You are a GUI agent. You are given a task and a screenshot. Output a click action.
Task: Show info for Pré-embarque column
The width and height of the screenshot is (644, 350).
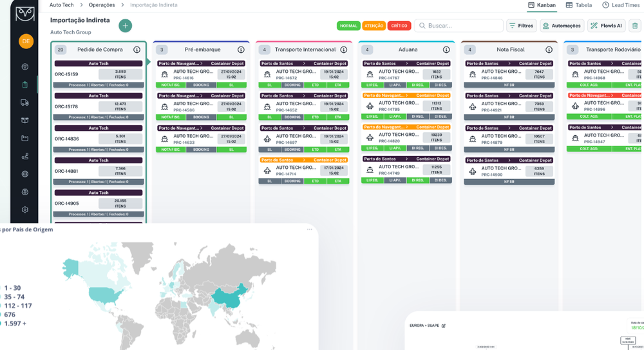pos(241,50)
